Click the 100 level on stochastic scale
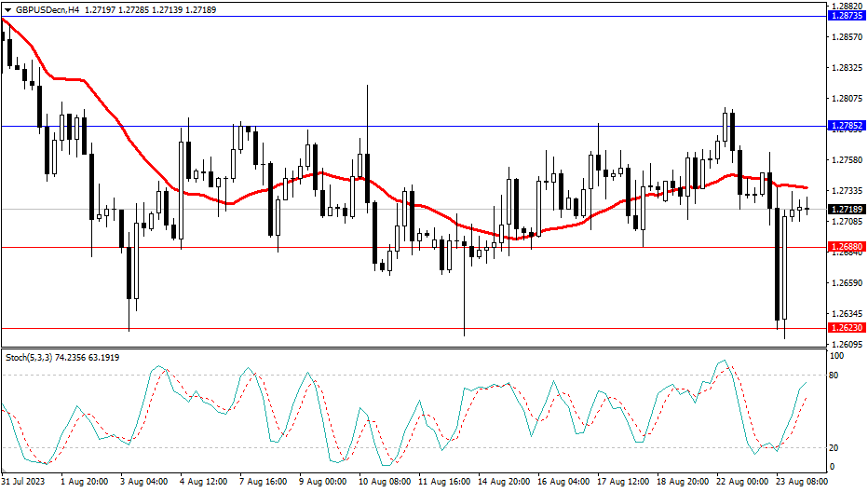Viewport: 868px width, 492px height. [836, 357]
